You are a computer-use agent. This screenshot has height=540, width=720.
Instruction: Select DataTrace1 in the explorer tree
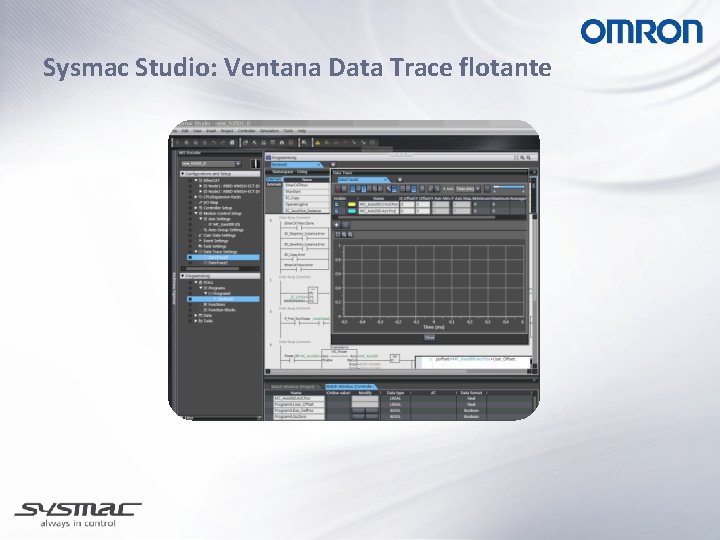218,263
